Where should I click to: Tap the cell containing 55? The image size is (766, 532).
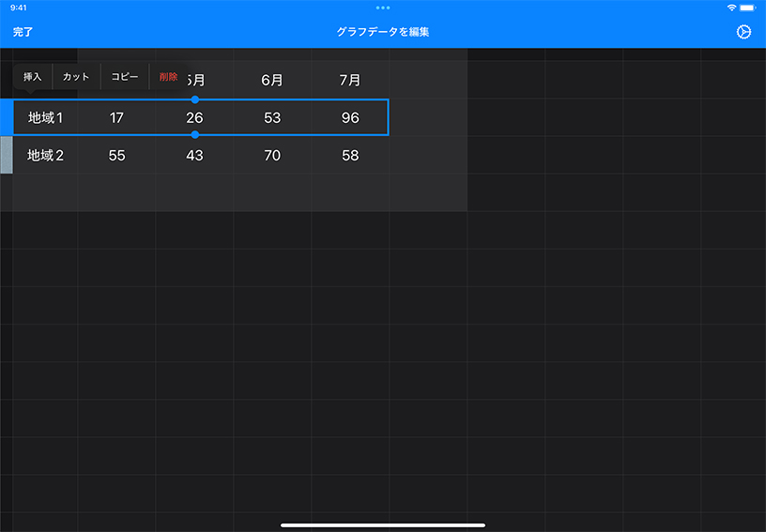tap(116, 156)
